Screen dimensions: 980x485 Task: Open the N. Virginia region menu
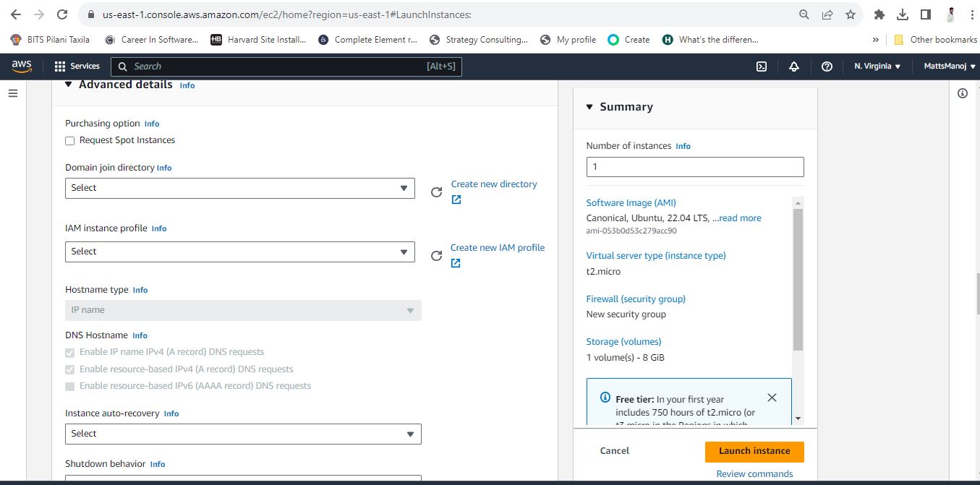point(877,66)
